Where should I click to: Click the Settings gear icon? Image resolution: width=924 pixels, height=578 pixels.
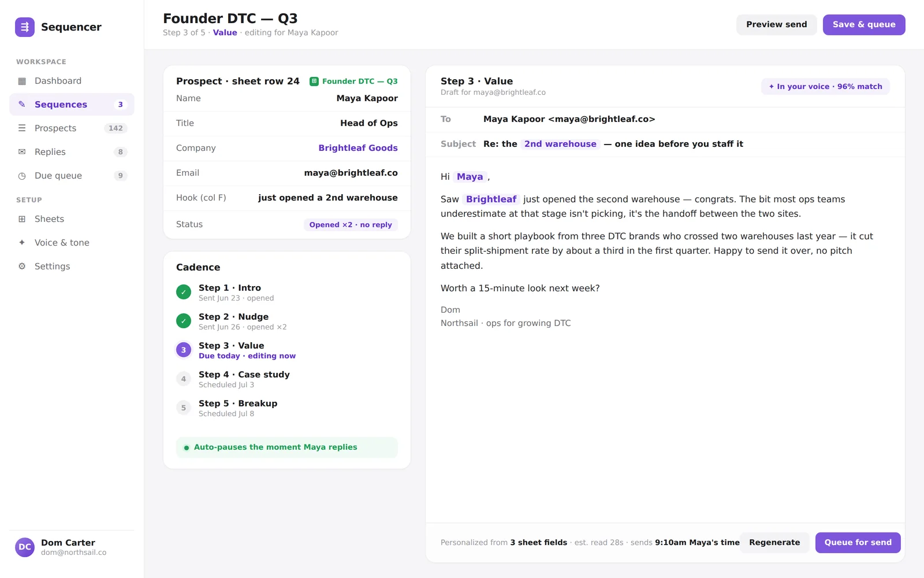click(22, 266)
